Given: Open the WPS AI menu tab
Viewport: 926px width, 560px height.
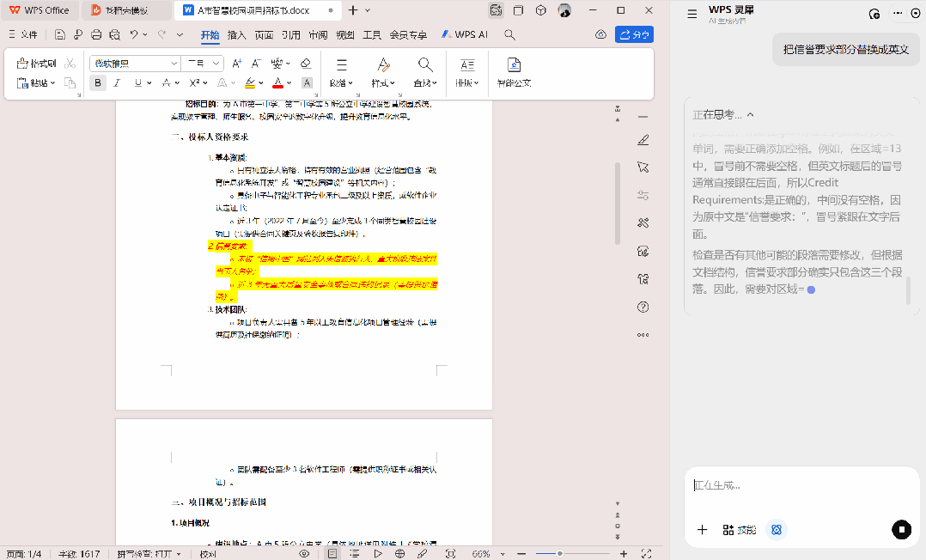Looking at the screenshot, I should tap(465, 35).
